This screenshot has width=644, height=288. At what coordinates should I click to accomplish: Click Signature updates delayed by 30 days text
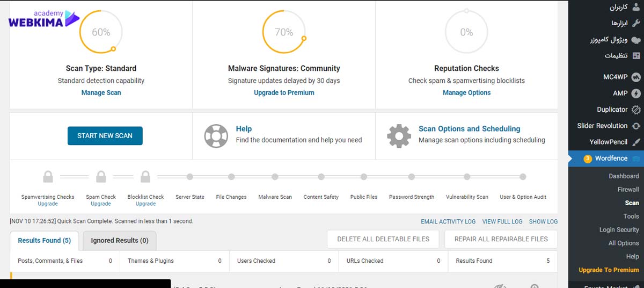click(284, 81)
